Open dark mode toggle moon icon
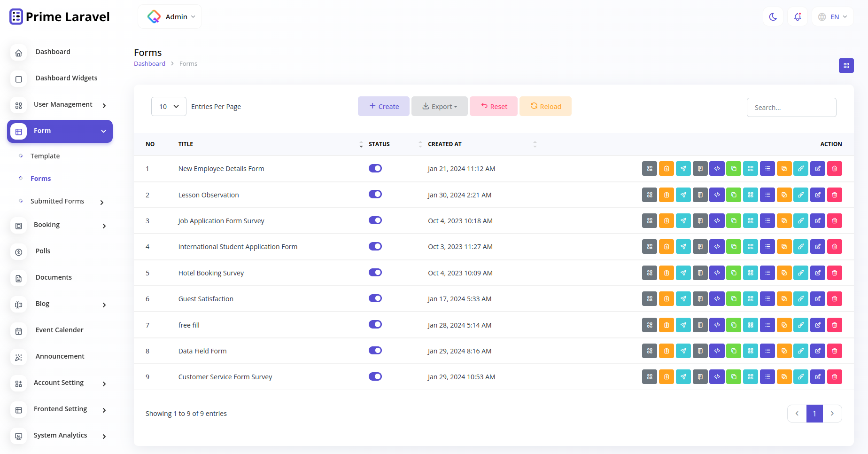Viewport: 868px width, 454px height. (x=773, y=16)
